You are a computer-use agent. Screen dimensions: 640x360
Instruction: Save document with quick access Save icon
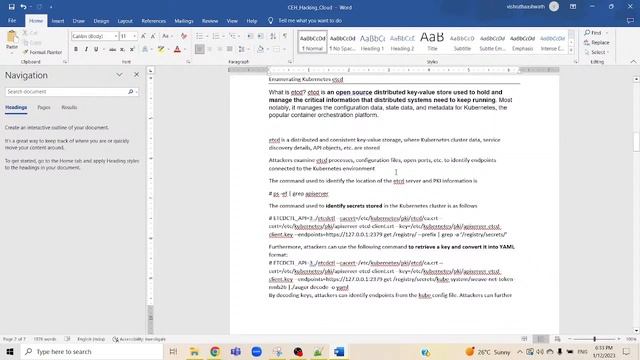pyautogui.click(x=11, y=7)
